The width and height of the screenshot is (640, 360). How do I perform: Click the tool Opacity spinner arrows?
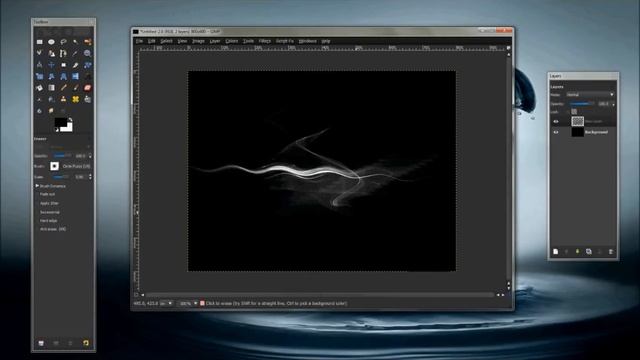point(90,156)
